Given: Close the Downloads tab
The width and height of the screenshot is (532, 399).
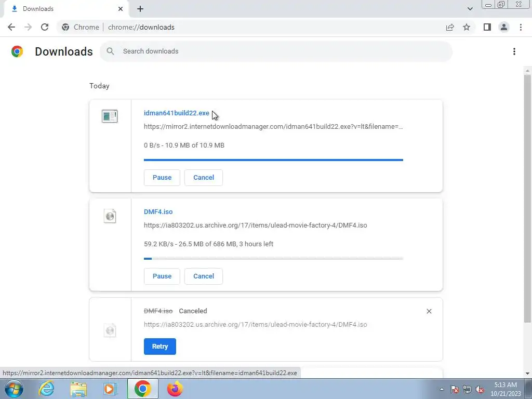Looking at the screenshot, I should click(x=121, y=9).
